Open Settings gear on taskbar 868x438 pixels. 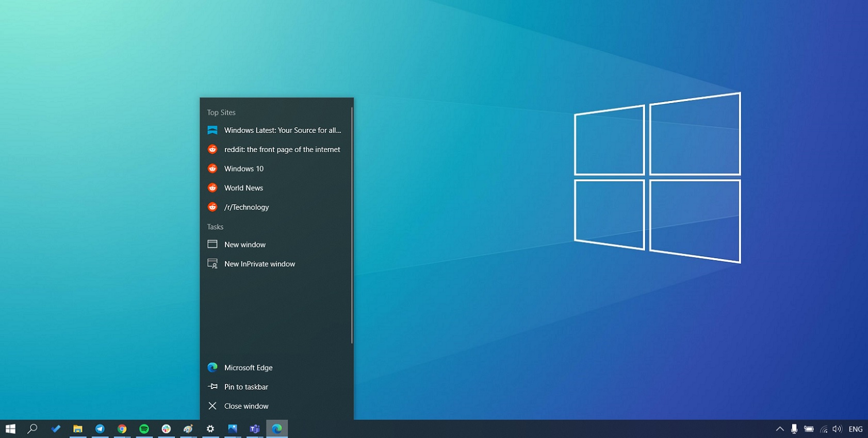click(210, 429)
